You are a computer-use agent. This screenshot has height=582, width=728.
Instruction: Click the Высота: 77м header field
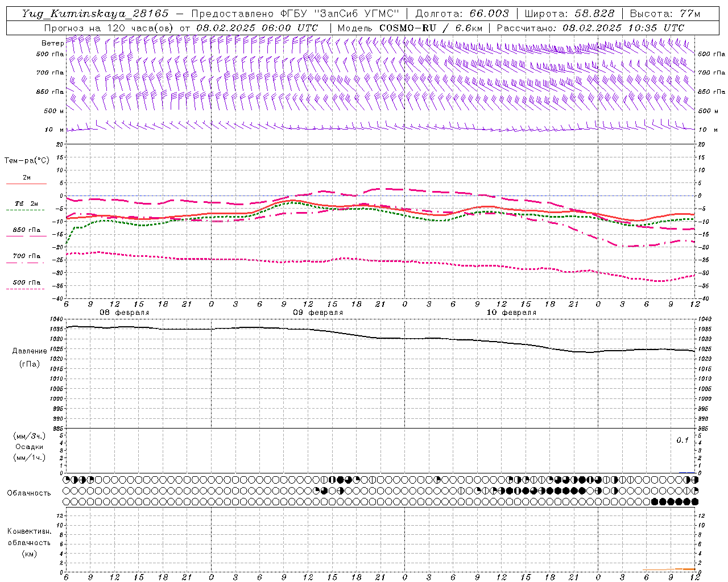(665, 13)
